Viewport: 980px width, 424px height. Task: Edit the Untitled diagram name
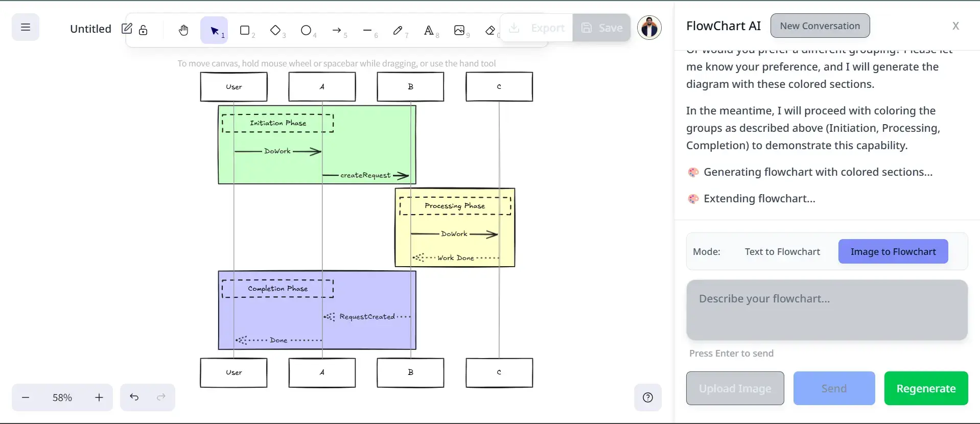click(127, 29)
